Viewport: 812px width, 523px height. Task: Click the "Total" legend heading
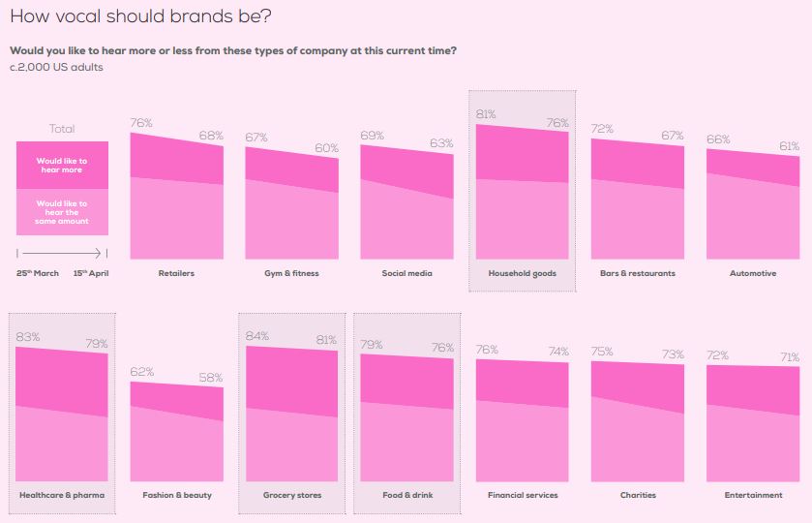tap(62, 129)
